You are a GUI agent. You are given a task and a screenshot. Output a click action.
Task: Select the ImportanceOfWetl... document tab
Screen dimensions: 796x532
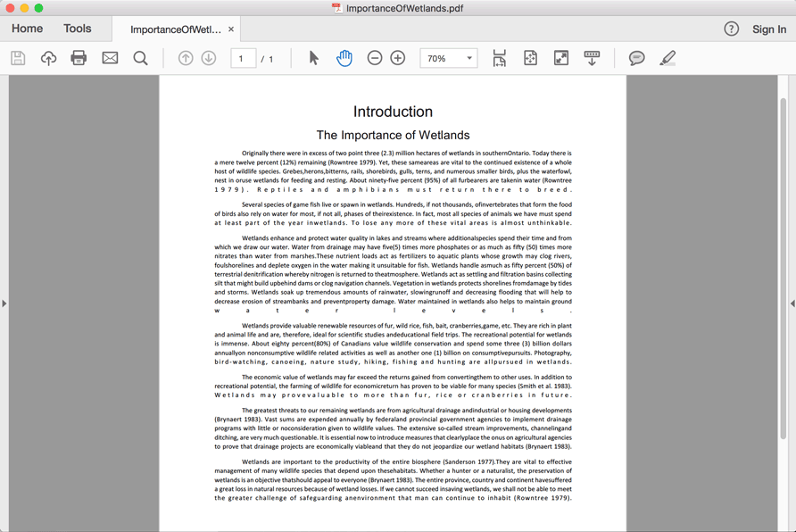(176, 29)
